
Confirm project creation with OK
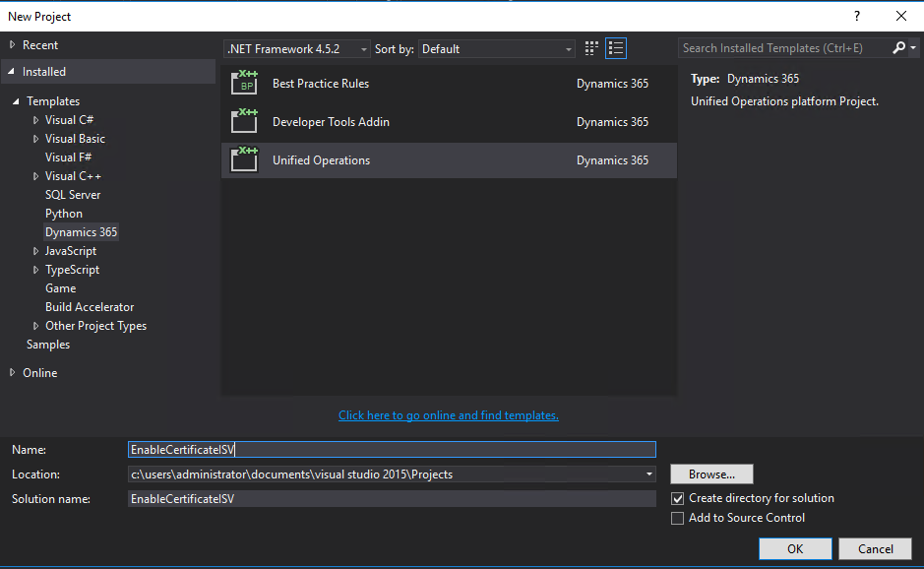[795, 549]
